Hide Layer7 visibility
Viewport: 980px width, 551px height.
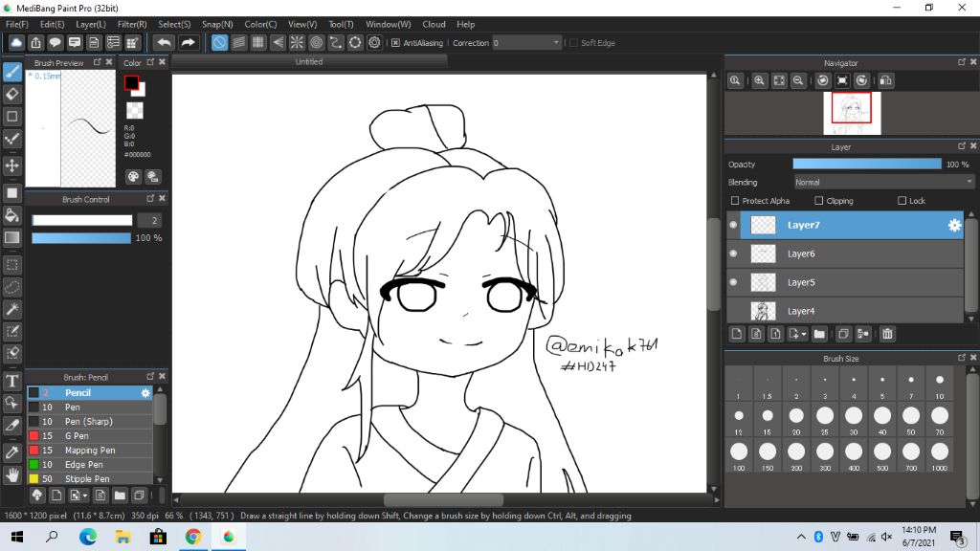(x=733, y=225)
